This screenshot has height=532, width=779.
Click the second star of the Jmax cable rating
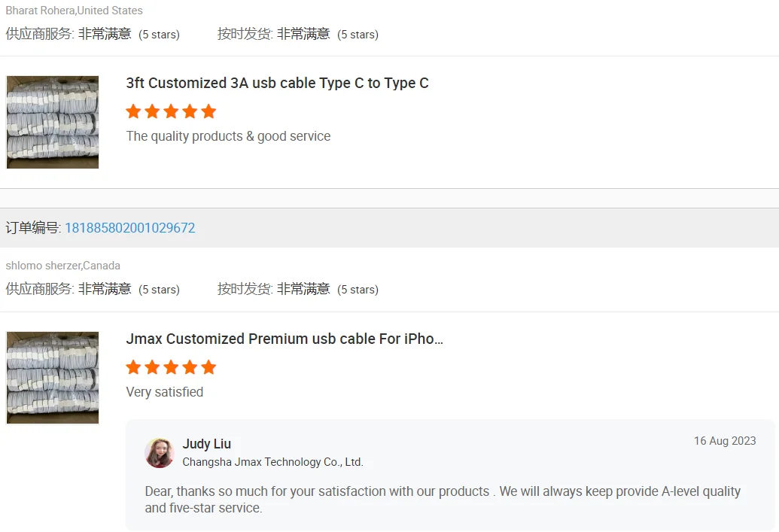[152, 368]
